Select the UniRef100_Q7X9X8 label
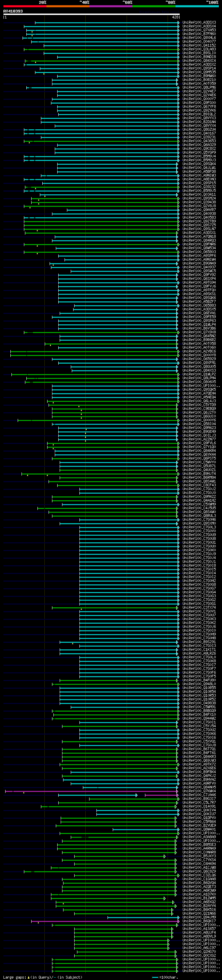 199,332
